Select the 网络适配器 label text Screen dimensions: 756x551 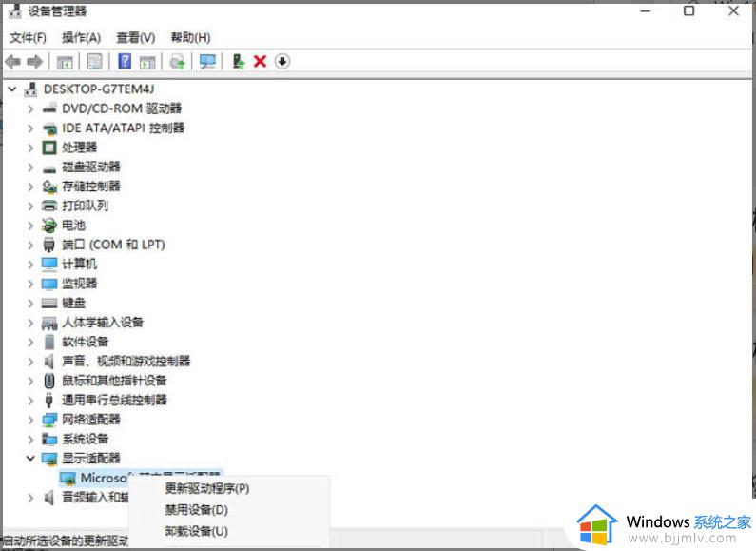(x=90, y=420)
